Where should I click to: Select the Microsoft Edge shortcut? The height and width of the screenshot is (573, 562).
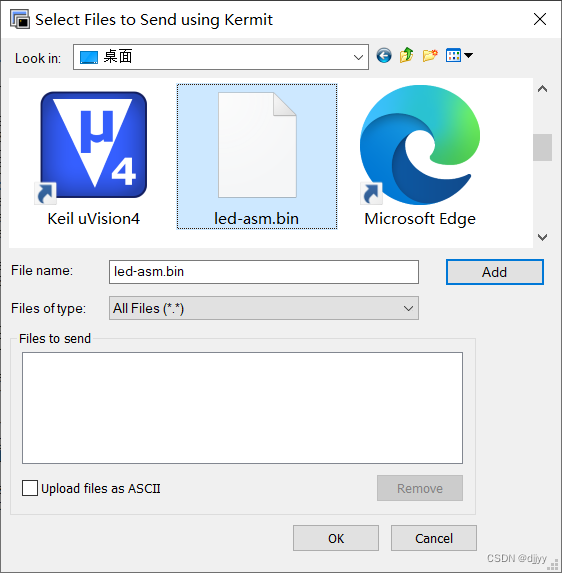(x=420, y=156)
